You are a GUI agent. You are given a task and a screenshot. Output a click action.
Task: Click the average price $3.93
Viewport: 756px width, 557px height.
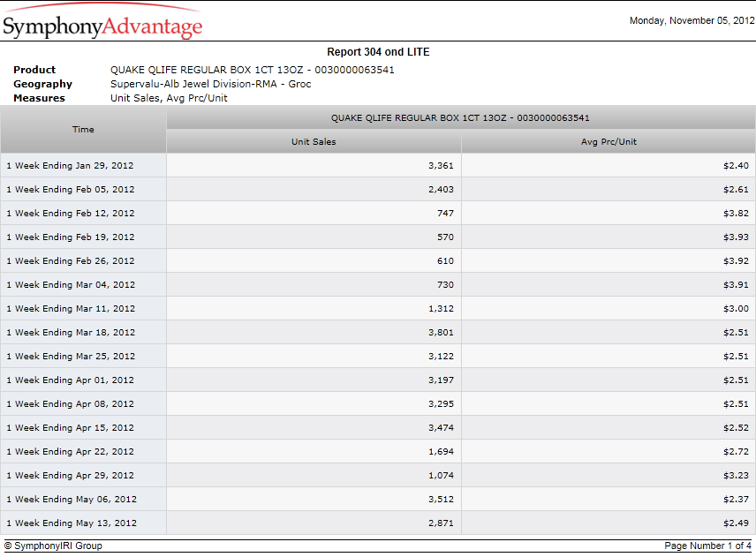736,237
